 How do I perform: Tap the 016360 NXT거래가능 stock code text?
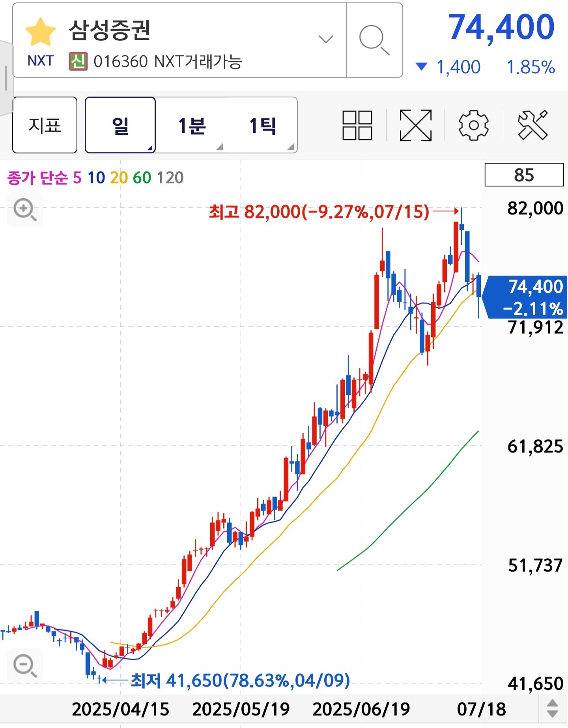168,61
